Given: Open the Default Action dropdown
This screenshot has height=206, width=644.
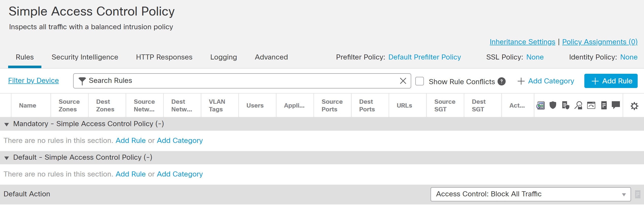Looking at the screenshot, I should pyautogui.click(x=531, y=194).
